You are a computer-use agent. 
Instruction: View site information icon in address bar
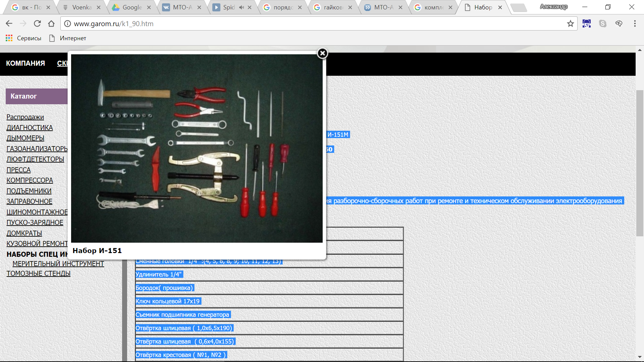click(67, 23)
